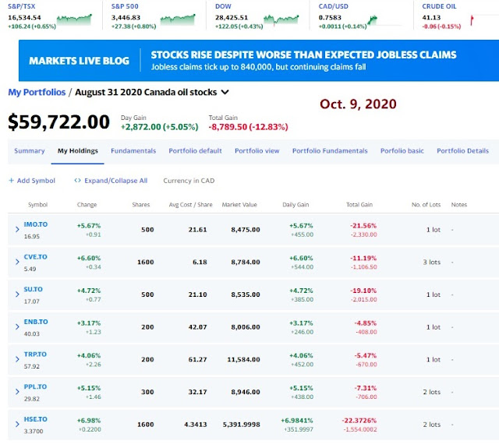499x448 pixels.
Task: Open the Portfolio default tab
Action: coord(195,151)
